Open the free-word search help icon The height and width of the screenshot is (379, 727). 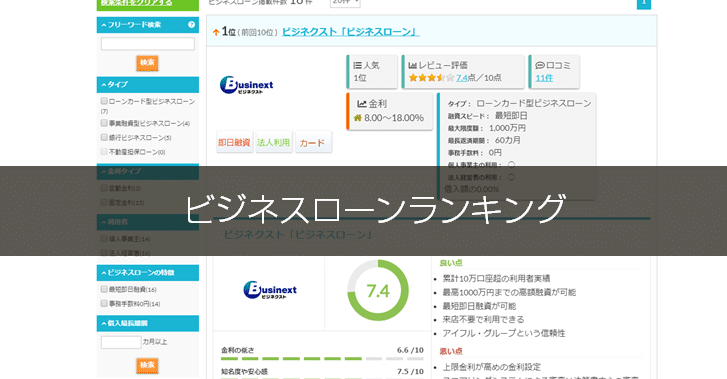(191, 25)
